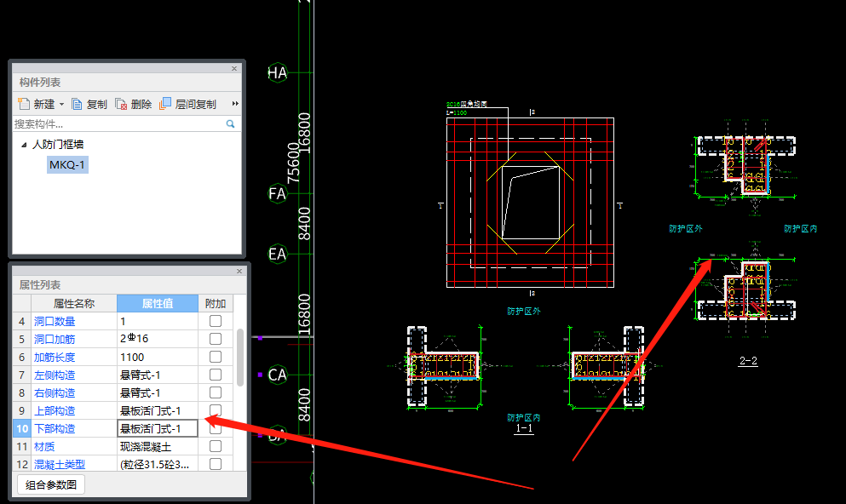This screenshot has width=846, height=504.
Task: Click the 75600 dimension text
Action: coord(293,163)
